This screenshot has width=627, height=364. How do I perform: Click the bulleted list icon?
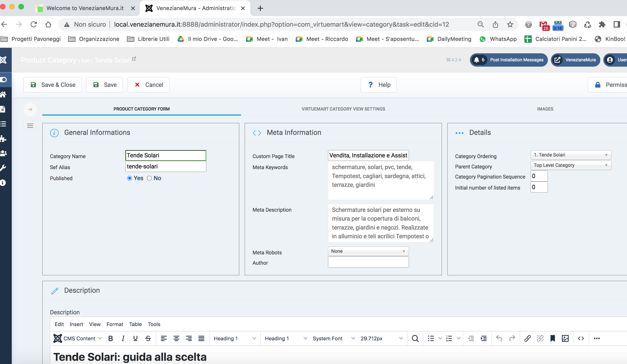coord(431,338)
